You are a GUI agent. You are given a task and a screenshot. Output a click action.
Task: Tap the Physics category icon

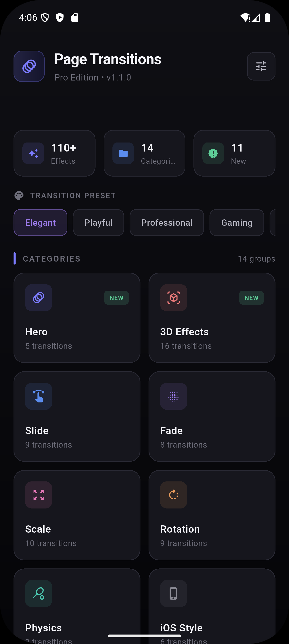coord(39,593)
